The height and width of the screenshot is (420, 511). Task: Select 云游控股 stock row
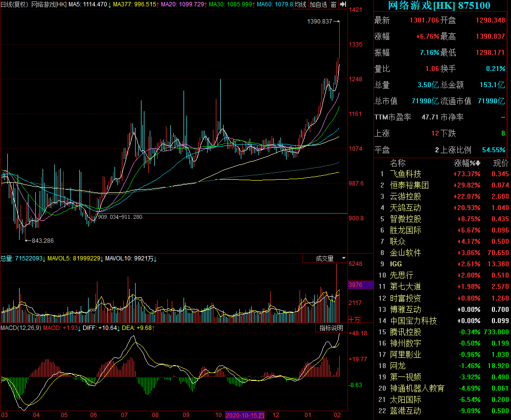(442, 196)
